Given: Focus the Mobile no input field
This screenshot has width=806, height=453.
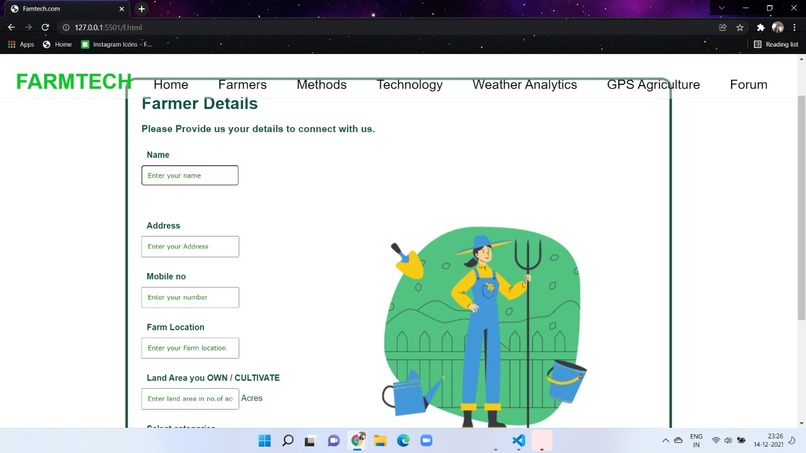Looking at the screenshot, I should (190, 297).
